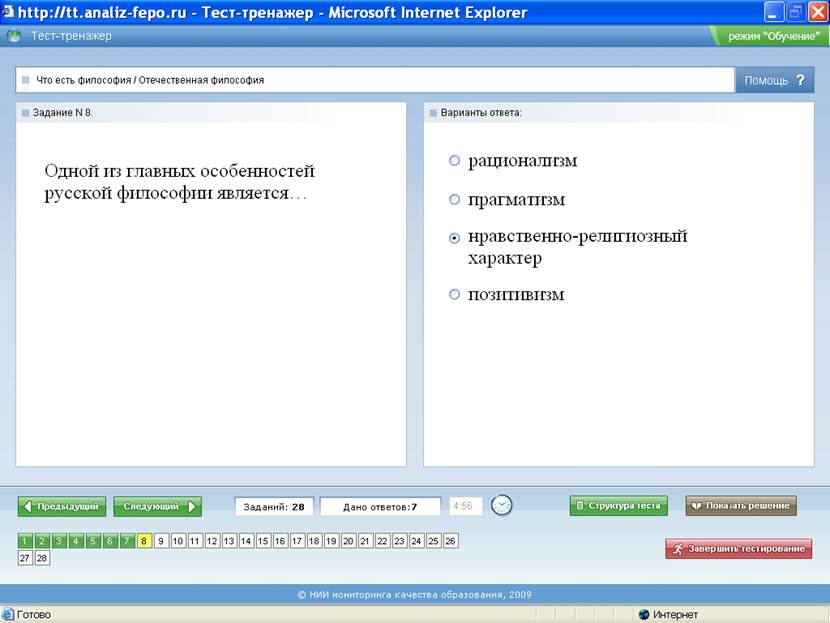Click Что есть философия / Отечественная философия topic bar
This screenshot has width=830, height=623.
(375, 80)
